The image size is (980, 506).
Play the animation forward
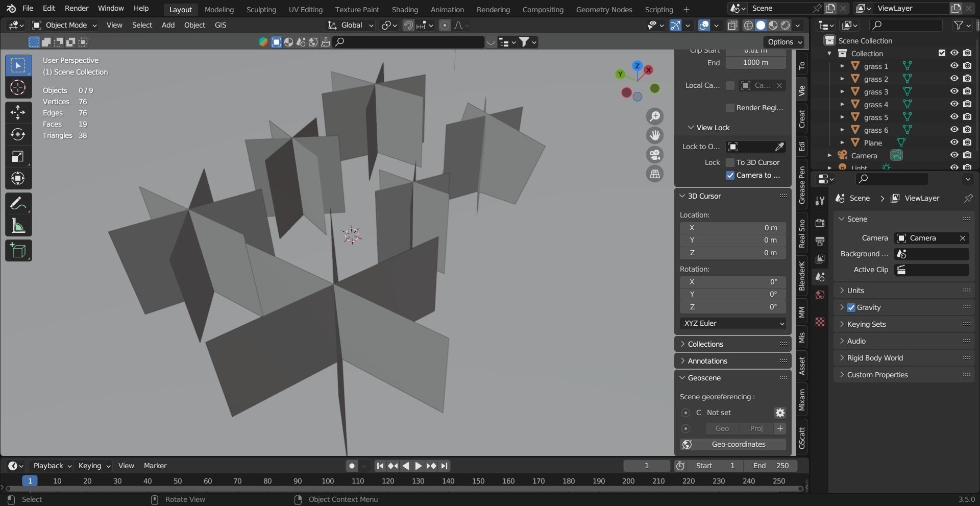coord(419,466)
